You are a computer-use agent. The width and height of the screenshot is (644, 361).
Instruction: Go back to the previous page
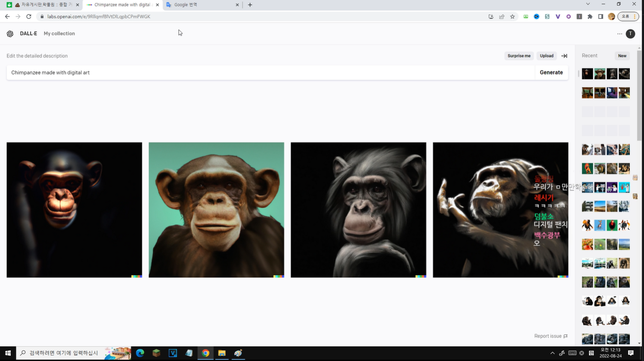click(7, 16)
